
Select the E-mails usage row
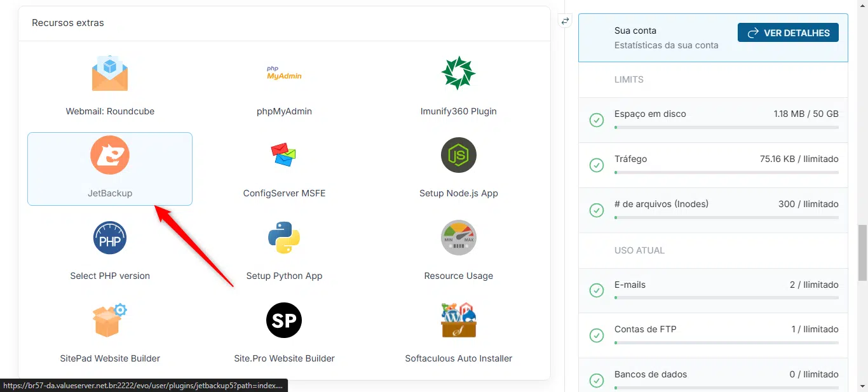tap(713, 290)
